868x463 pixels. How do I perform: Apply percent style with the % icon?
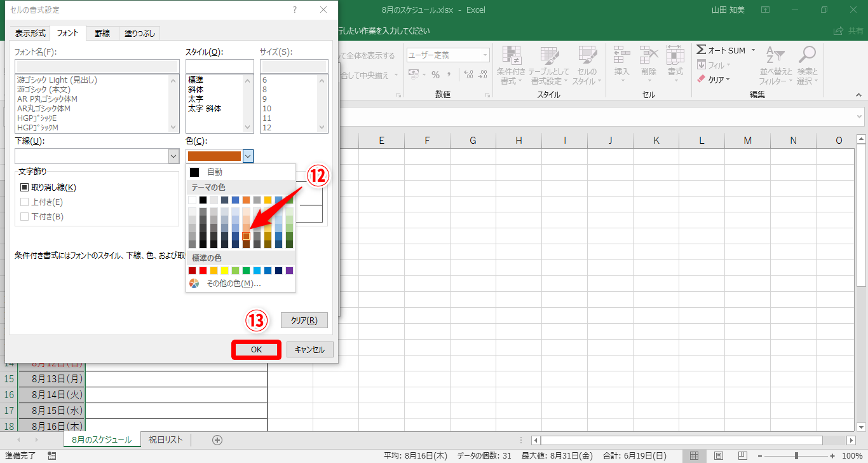click(435, 74)
